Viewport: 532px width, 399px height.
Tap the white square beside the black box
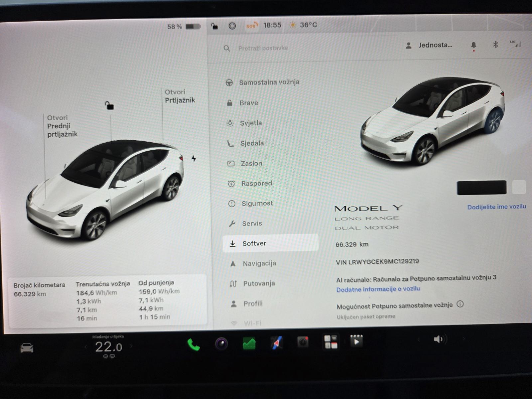[x=519, y=187]
